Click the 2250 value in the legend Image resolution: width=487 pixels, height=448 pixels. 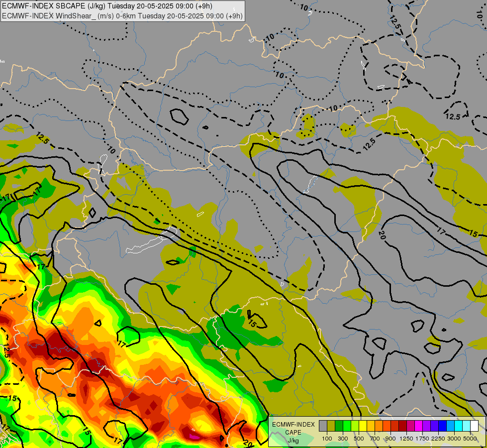439,439
